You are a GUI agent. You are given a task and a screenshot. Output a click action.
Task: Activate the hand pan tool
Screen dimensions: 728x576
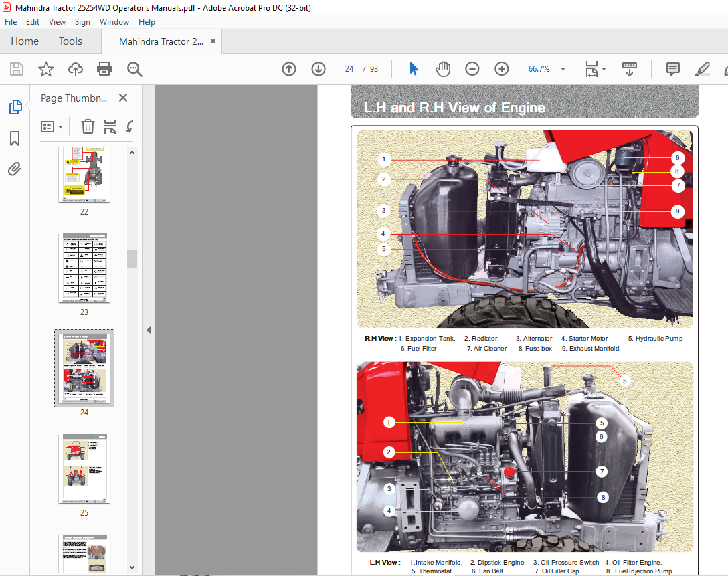[443, 69]
